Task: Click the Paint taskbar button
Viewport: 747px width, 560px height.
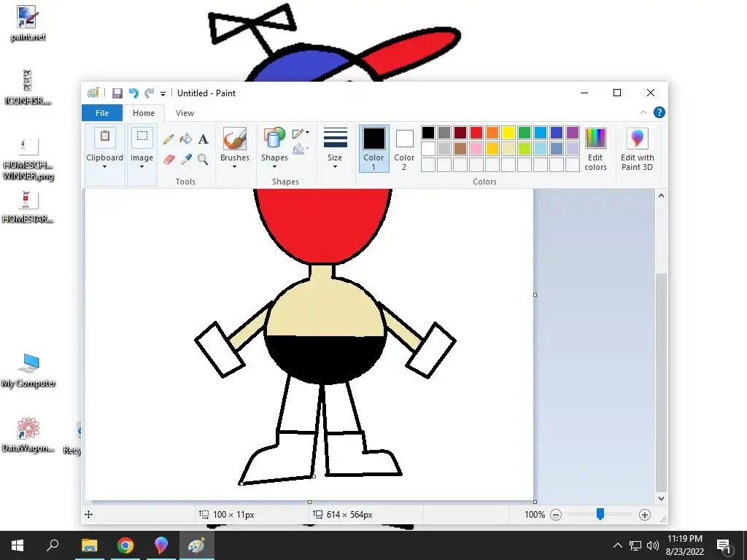Action: tap(197, 545)
